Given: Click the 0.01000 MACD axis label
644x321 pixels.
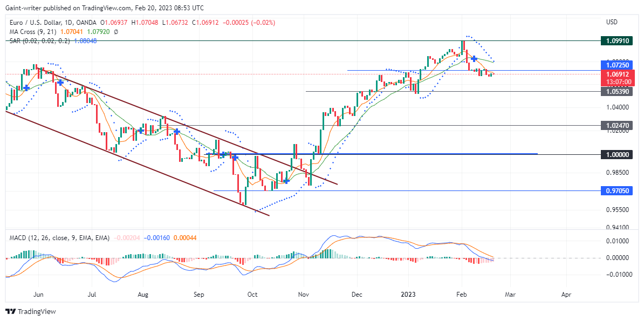Looking at the screenshot, I should click(x=618, y=241).
